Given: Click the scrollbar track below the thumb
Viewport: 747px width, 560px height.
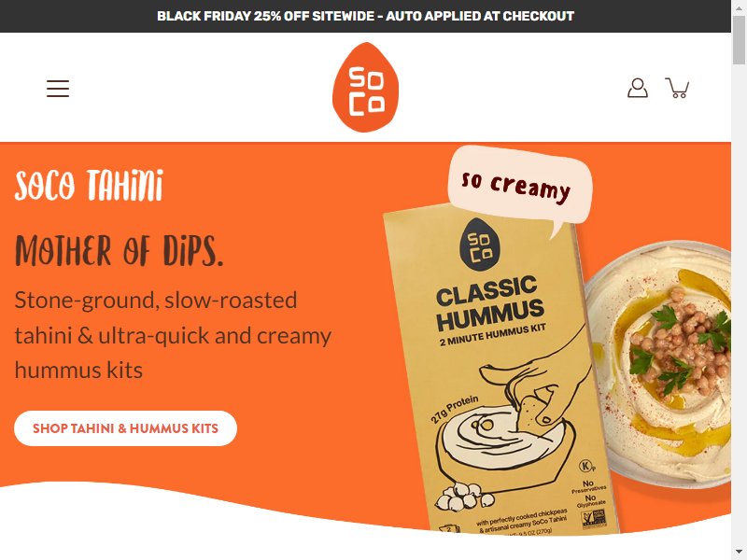Looking at the screenshot, I should (739, 310).
